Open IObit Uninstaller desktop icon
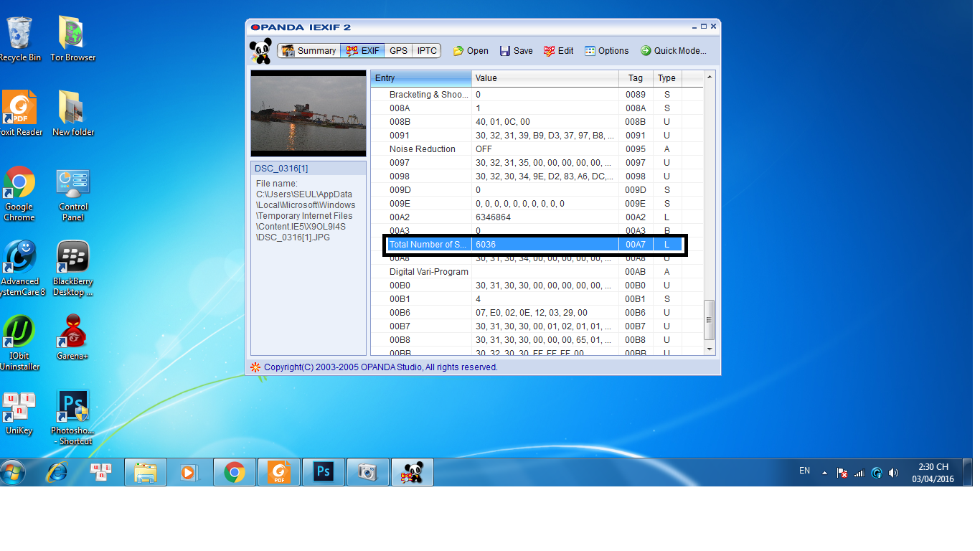This screenshot has width=980, height=551. pos(19,343)
